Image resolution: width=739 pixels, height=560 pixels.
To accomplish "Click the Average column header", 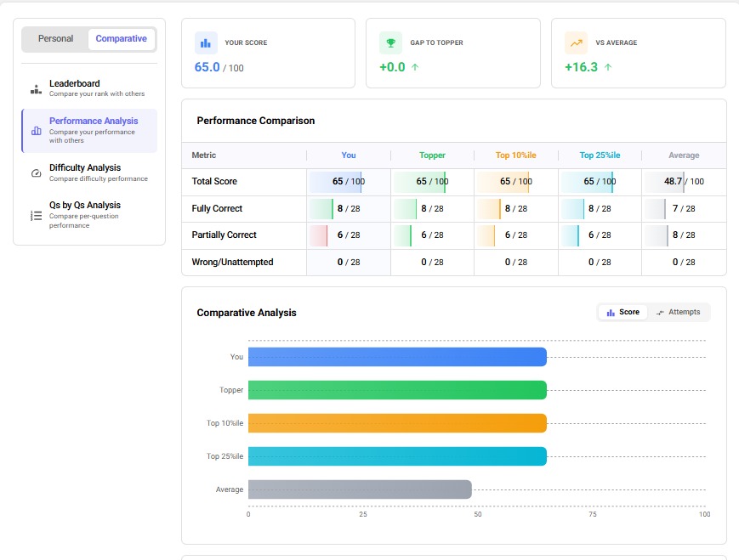I will pos(684,156).
